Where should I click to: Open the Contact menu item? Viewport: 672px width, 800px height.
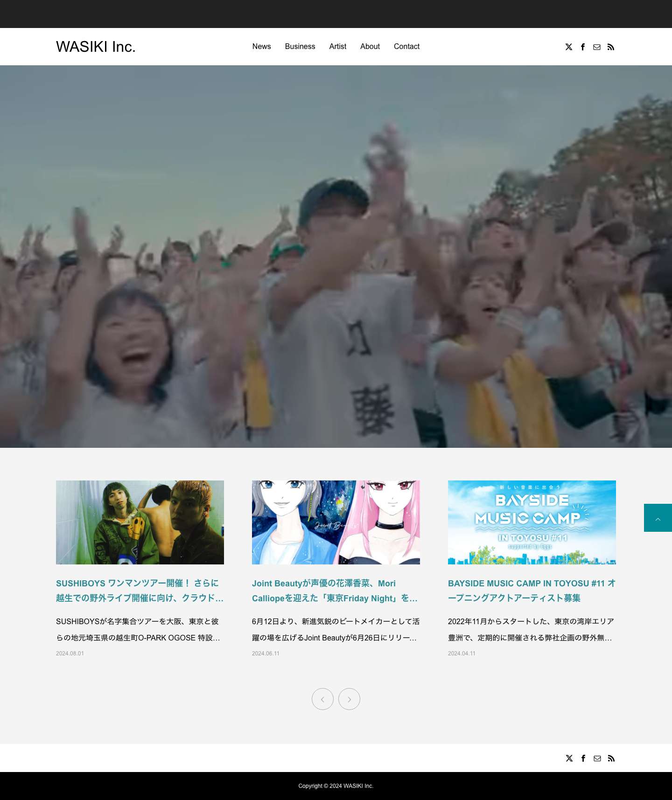(407, 47)
